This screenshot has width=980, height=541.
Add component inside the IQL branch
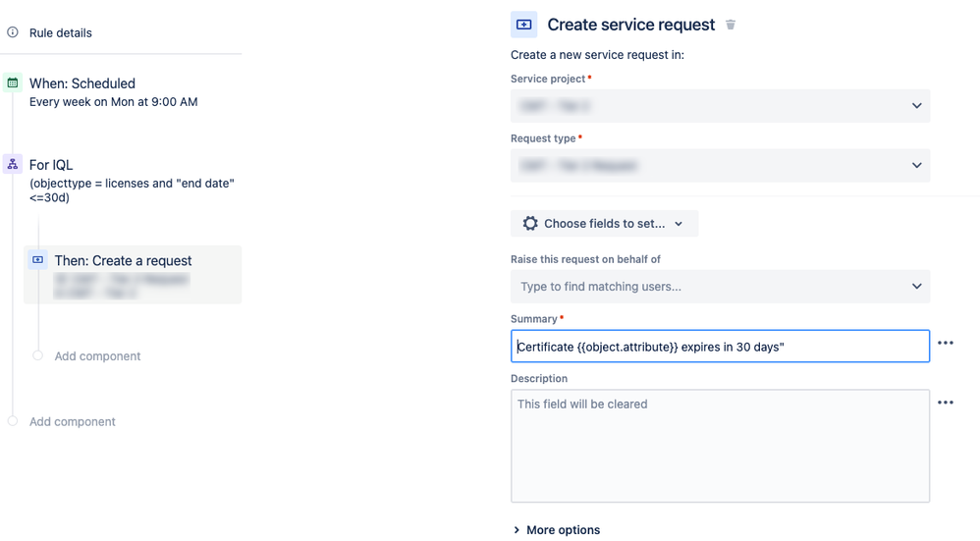point(97,356)
